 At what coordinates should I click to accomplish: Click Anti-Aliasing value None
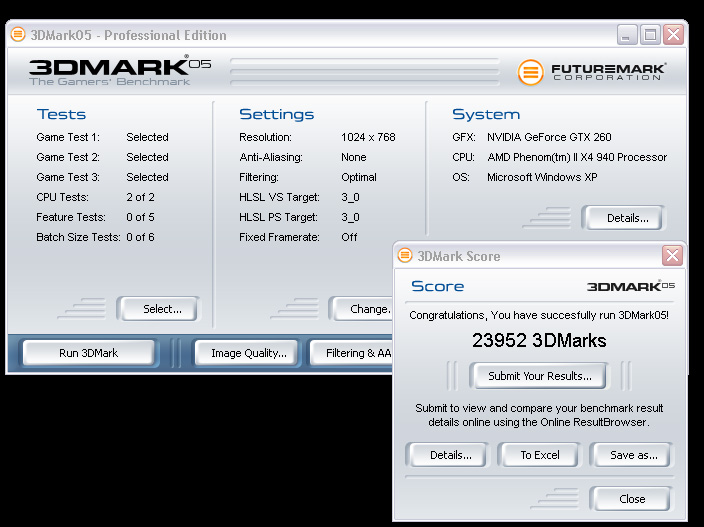354,157
